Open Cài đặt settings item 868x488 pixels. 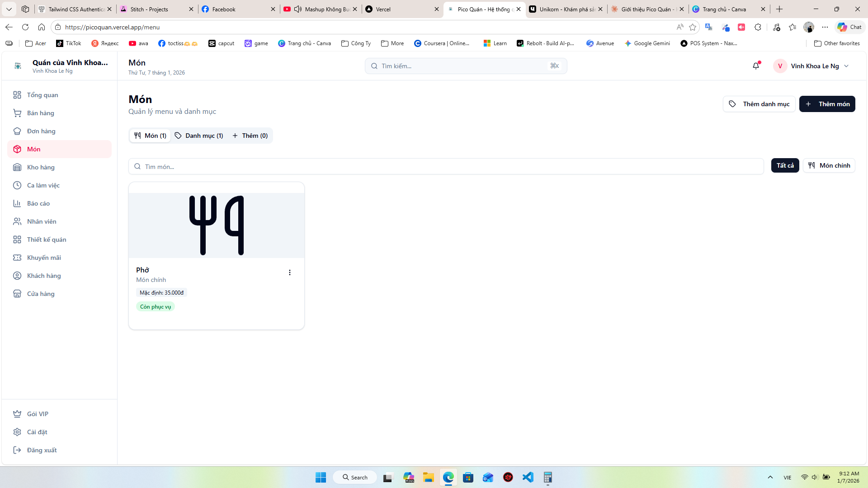coord(37,432)
